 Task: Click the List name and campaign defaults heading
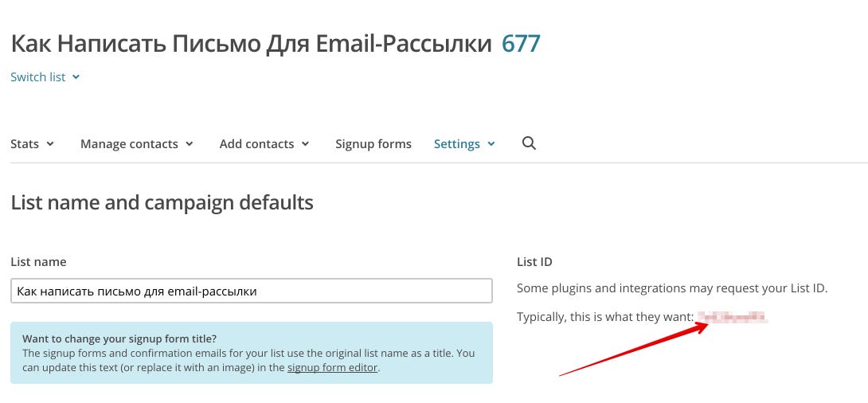162,202
